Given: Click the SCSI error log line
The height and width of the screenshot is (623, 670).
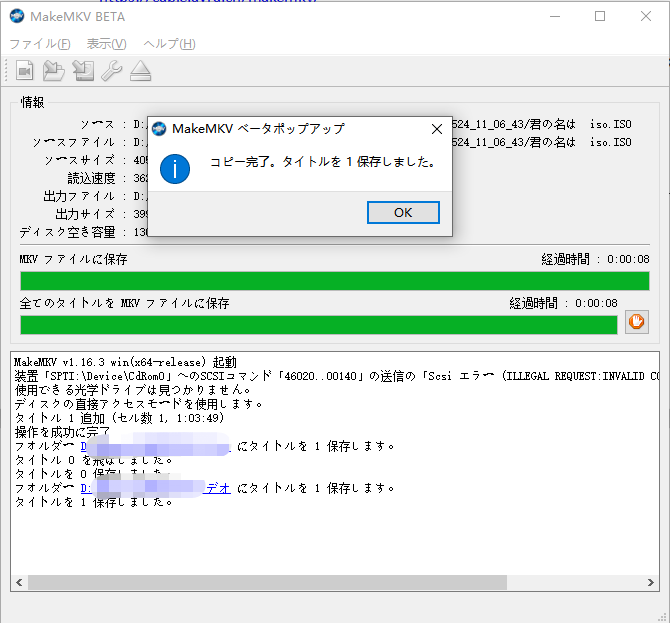Looking at the screenshot, I should [337, 376].
